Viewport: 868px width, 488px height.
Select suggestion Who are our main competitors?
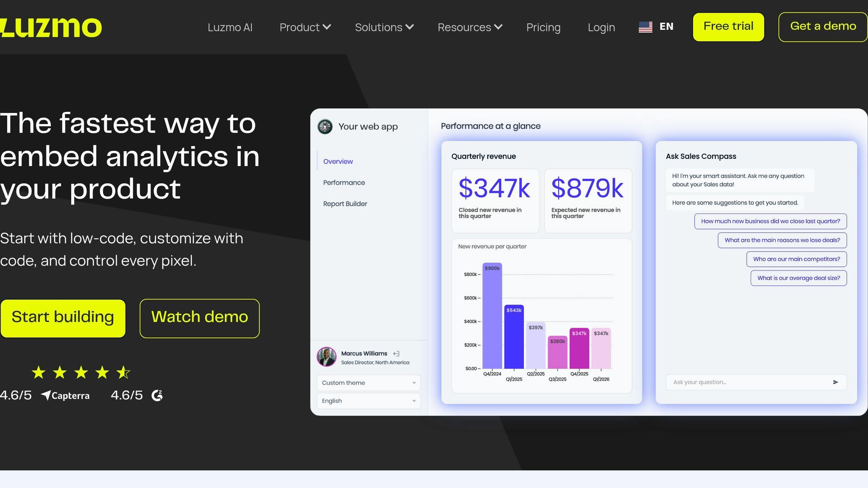pos(797,259)
